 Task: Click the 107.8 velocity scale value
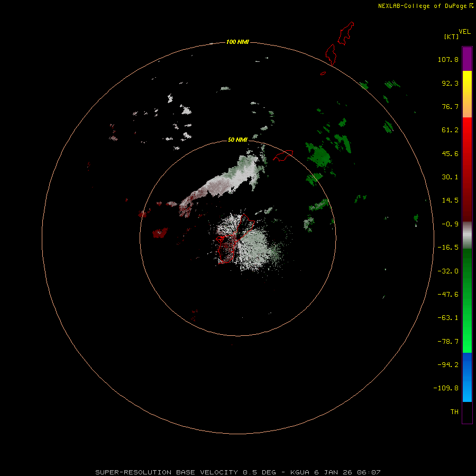pyautogui.click(x=448, y=59)
